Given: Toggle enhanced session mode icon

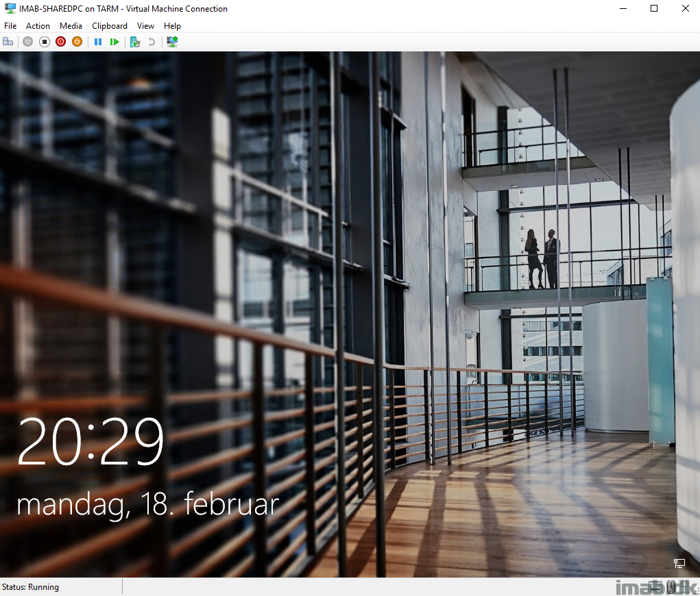Looking at the screenshot, I should click(x=172, y=42).
